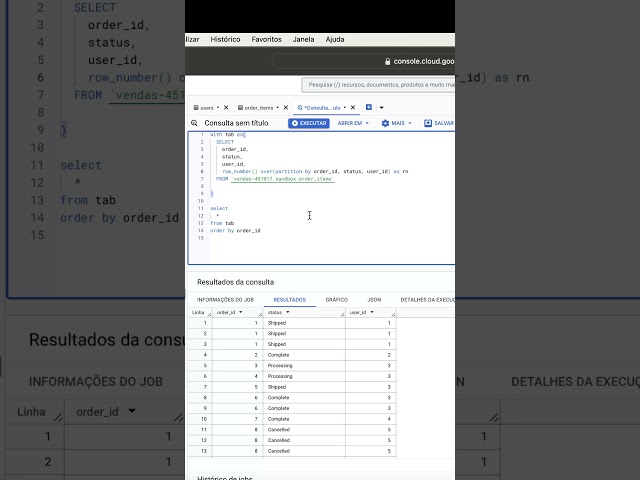
Task: Click the MAIS gear icon
Action: [385, 123]
